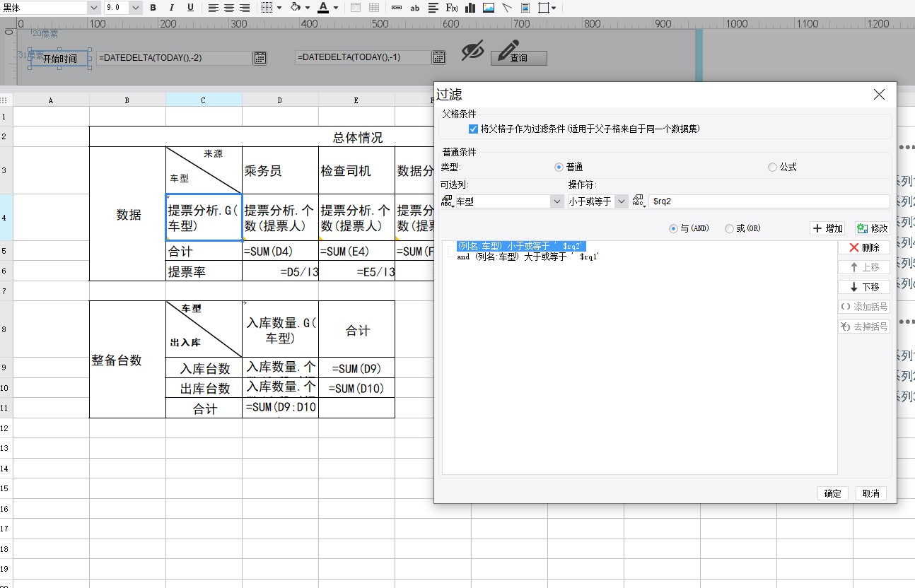Select the 与(AND) radio button
The height and width of the screenshot is (588, 915).
673,229
